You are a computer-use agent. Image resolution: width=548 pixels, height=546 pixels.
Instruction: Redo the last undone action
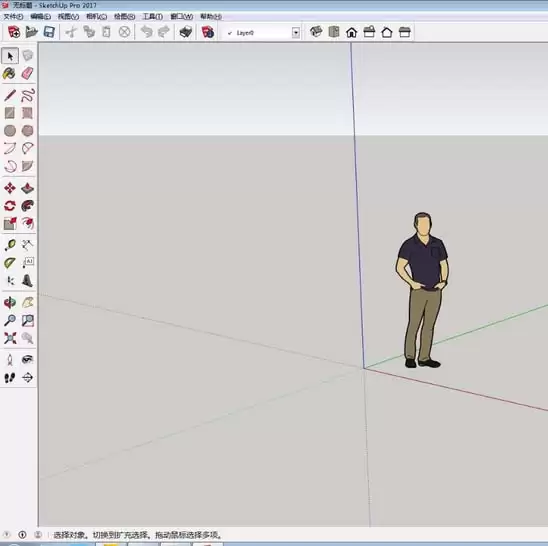click(164, 32)
